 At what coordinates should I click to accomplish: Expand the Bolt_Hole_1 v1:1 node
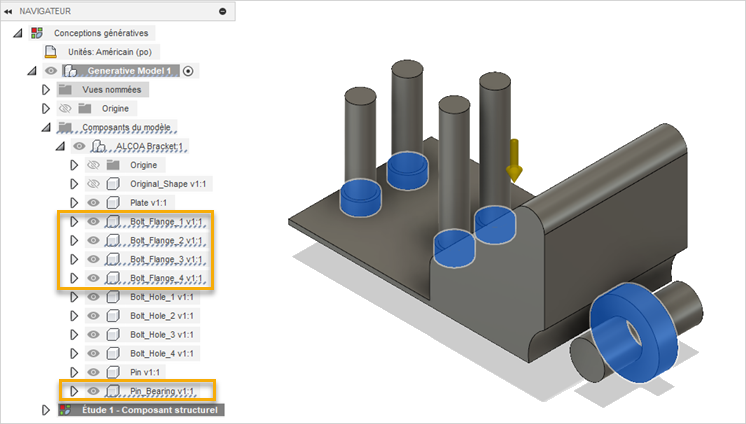74,297
